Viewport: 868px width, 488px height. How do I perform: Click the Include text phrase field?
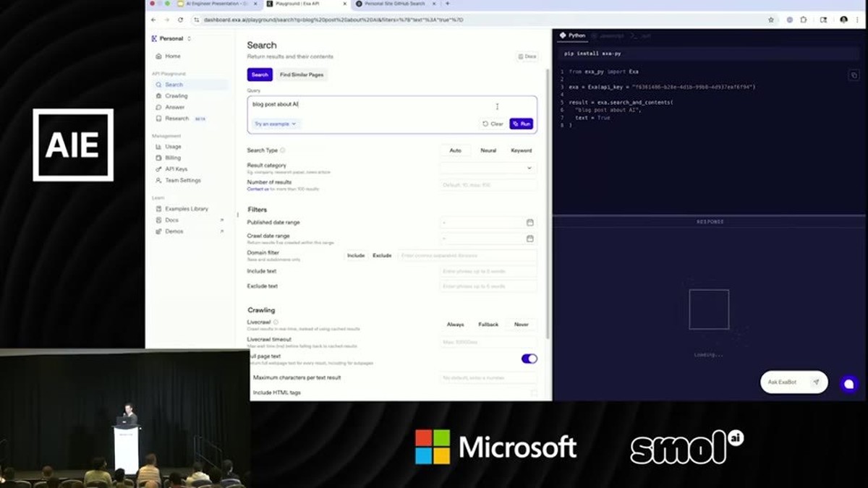click(x=488, y=271)
